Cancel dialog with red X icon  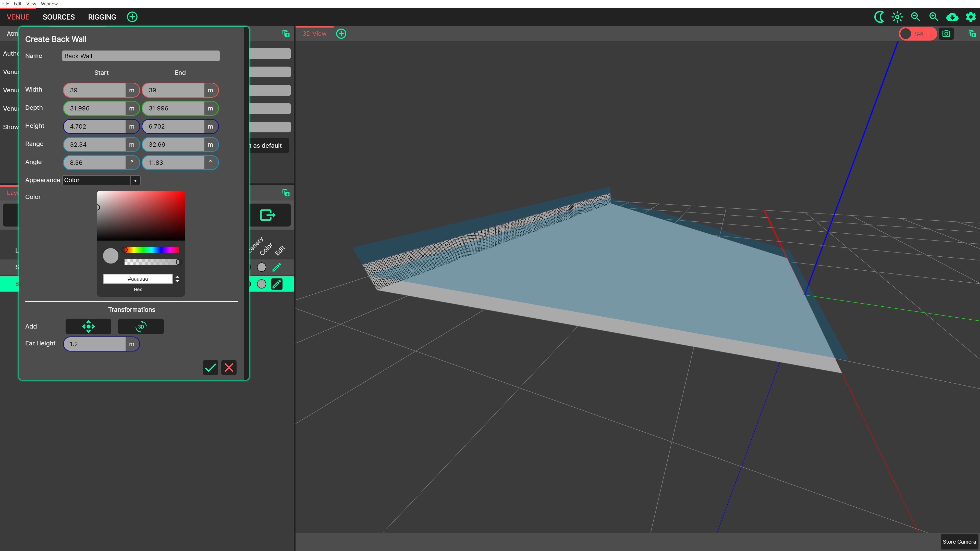click(229, 367)
